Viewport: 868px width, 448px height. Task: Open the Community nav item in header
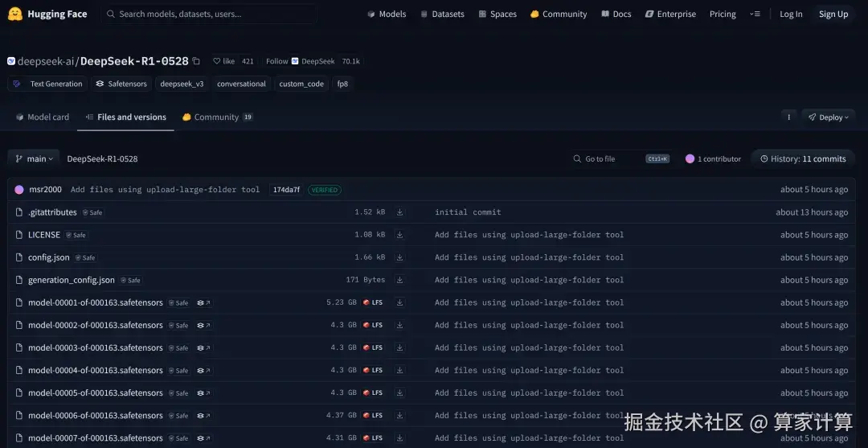pyautogui.click(x=559, y=14)
